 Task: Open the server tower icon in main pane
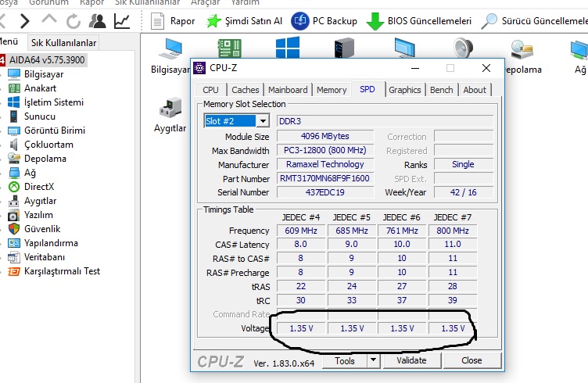click(344, 48)
